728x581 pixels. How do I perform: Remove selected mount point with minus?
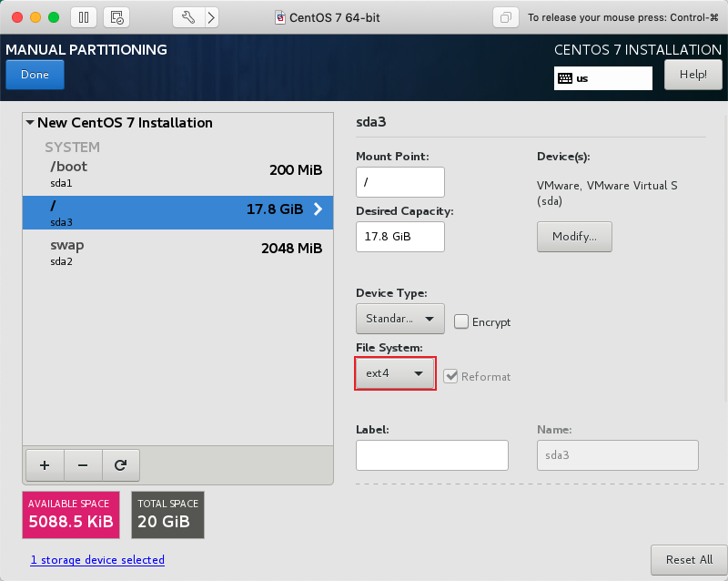click(x=83, y=465)
